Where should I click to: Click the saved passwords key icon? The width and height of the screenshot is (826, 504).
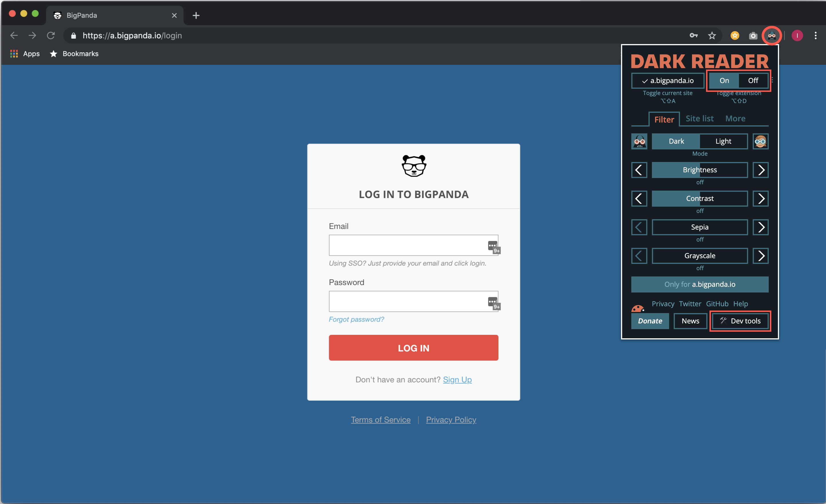[x=693, y=35]
